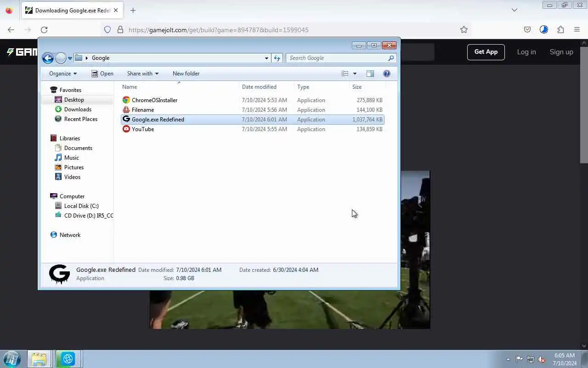This screenshot has height=368, width=588.
Task: Select the file named Filename
Action: pyautogui.click(x=143, y=110)
